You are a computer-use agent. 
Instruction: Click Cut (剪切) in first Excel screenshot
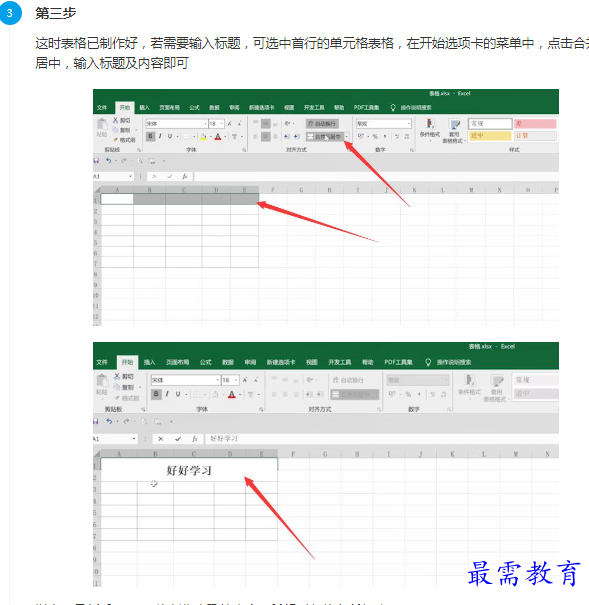(122, 120)
